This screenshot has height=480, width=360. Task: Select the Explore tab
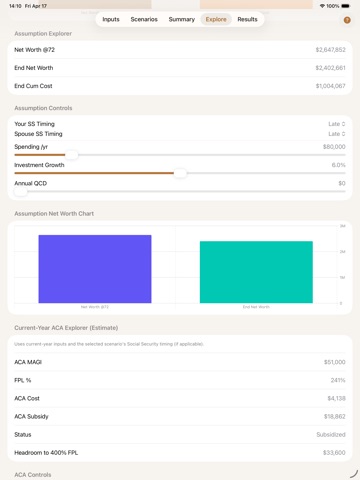pos(216,19)
